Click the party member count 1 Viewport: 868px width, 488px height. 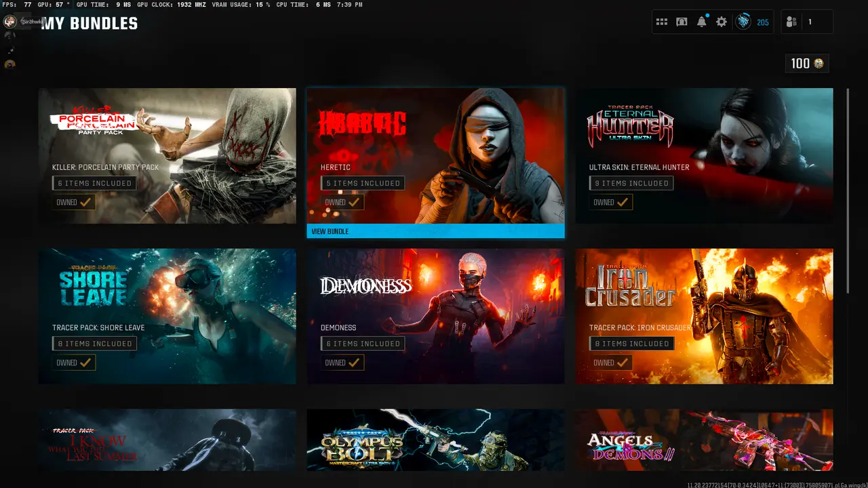809,22
